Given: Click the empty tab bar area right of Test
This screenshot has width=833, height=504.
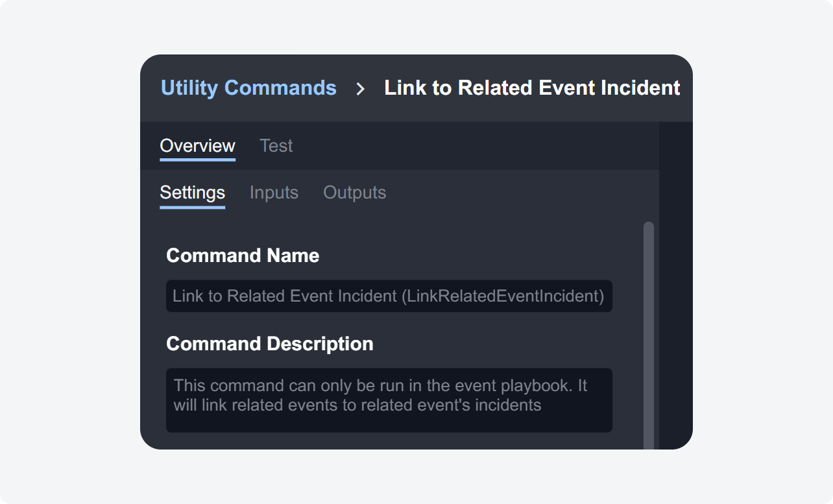Looking at the screenshot, I should point(474,146).
